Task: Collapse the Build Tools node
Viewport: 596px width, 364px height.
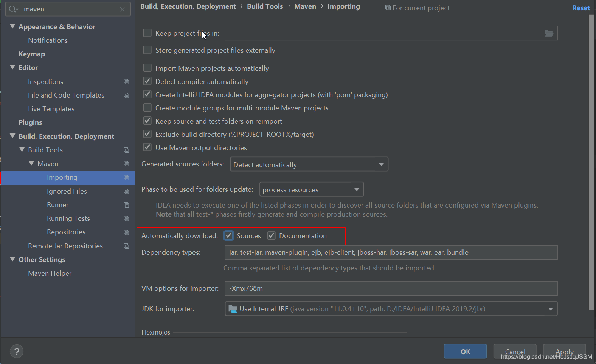Action: coord(22,150)
